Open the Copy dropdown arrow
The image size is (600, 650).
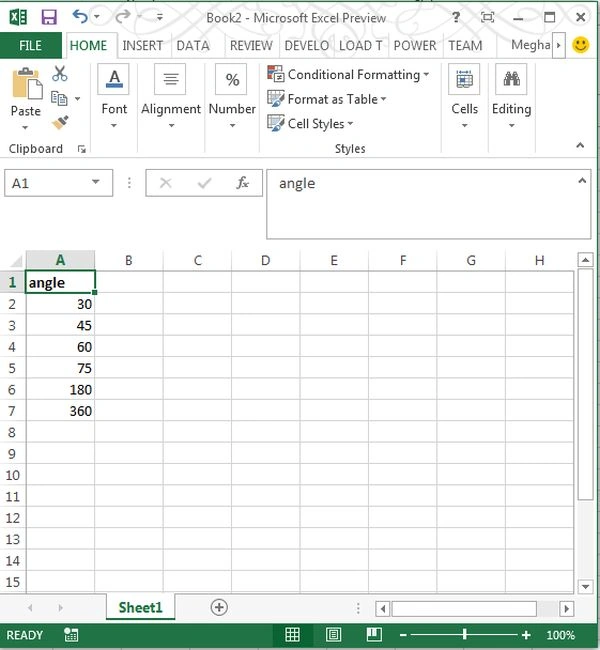[78, 99]
